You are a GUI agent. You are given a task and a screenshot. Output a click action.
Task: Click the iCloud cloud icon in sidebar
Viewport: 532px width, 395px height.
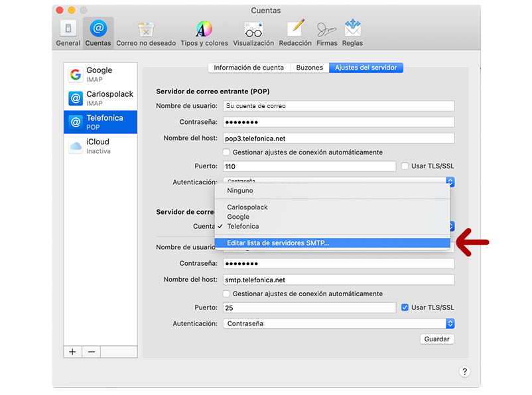[76, 146]
